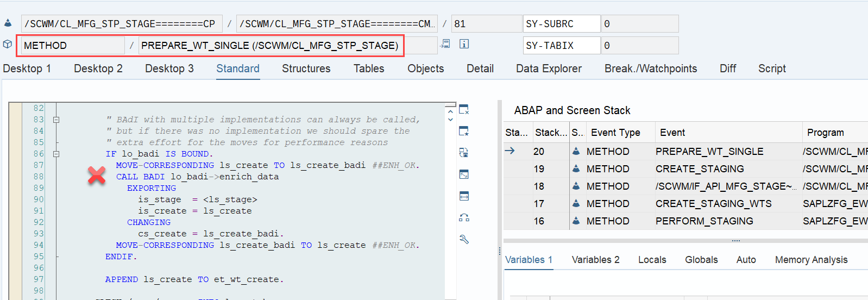
Task: Click the breakpoint margin at line 87
Action: pyautogui.click(x=15, y=165)
